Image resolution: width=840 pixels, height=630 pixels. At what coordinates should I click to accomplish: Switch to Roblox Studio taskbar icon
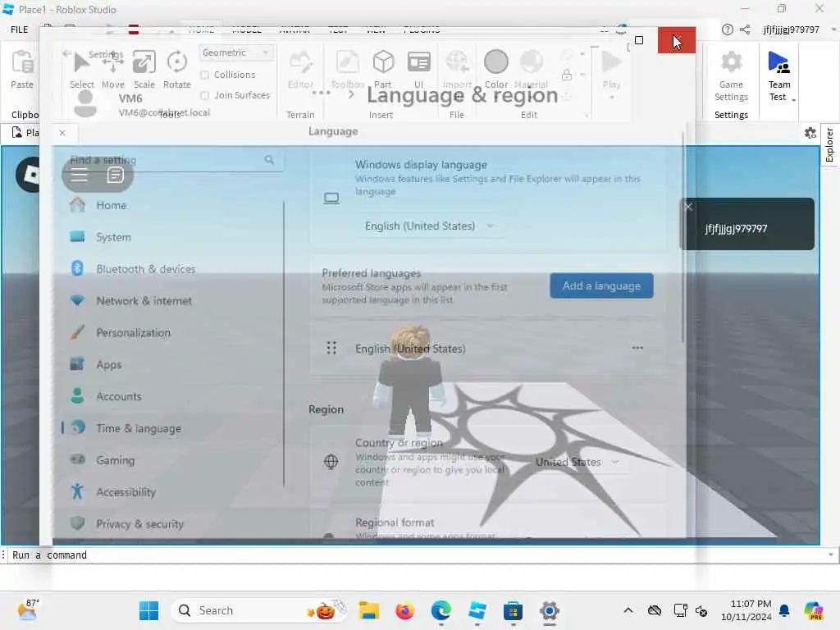click(477, 610)
